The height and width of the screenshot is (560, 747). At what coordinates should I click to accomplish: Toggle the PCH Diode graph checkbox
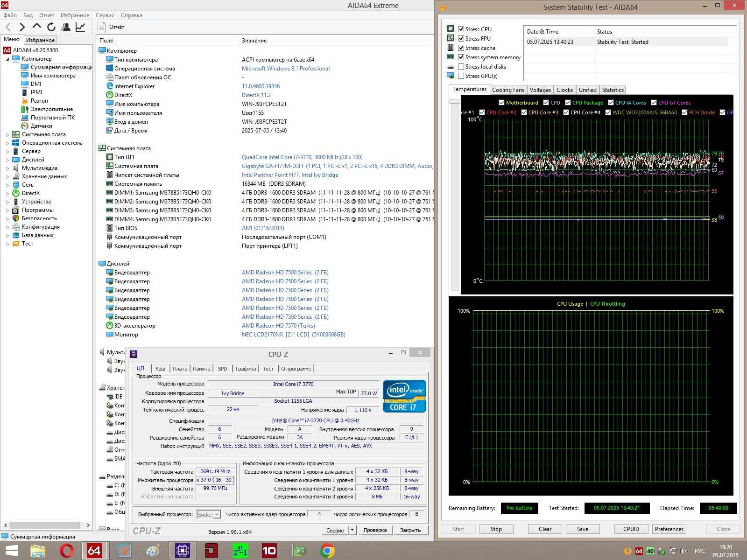click(684, 112)
